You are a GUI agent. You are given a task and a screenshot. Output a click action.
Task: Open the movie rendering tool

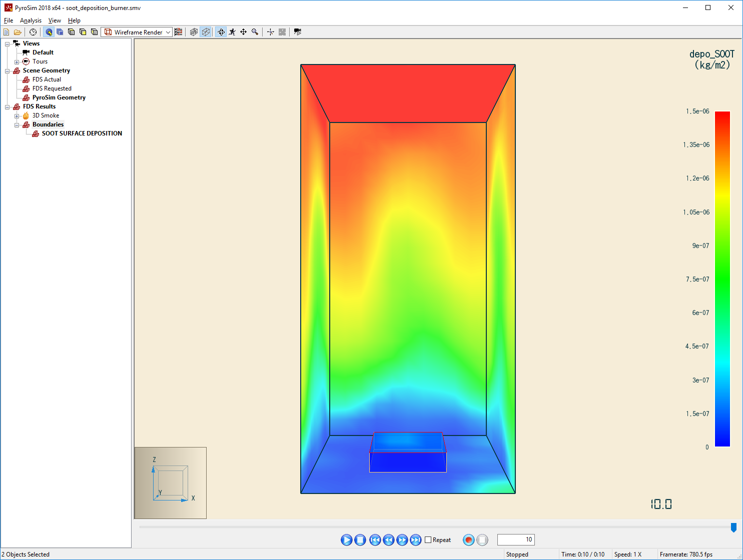click(x=297, y=31)
